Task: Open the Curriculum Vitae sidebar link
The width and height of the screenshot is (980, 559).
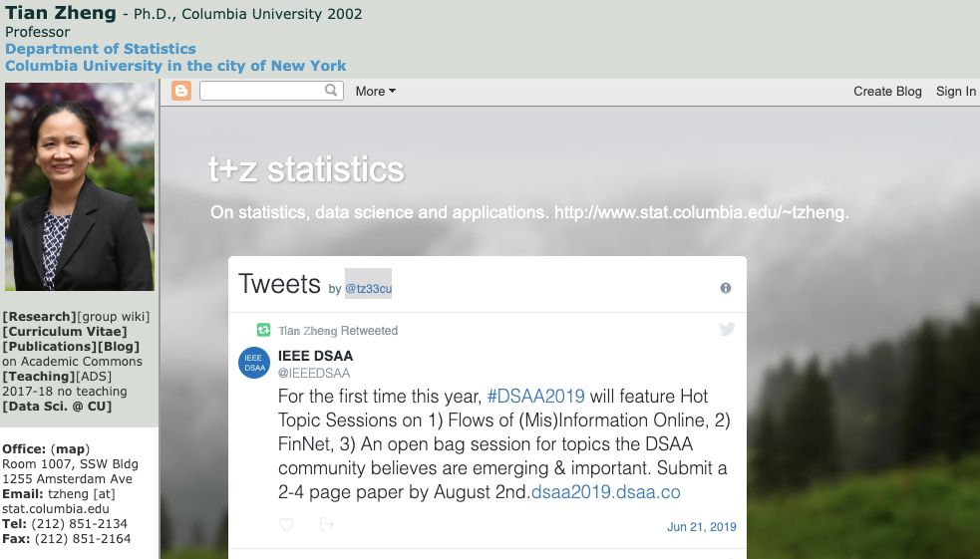Action: (x=65, y=332)
